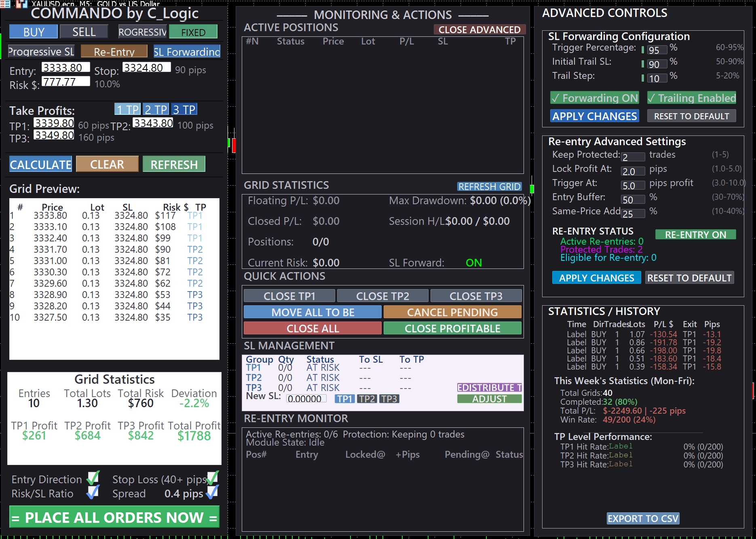Edit Same-Price Add field 25
This screenshot has height=539, width=756.
click(633, 214)
